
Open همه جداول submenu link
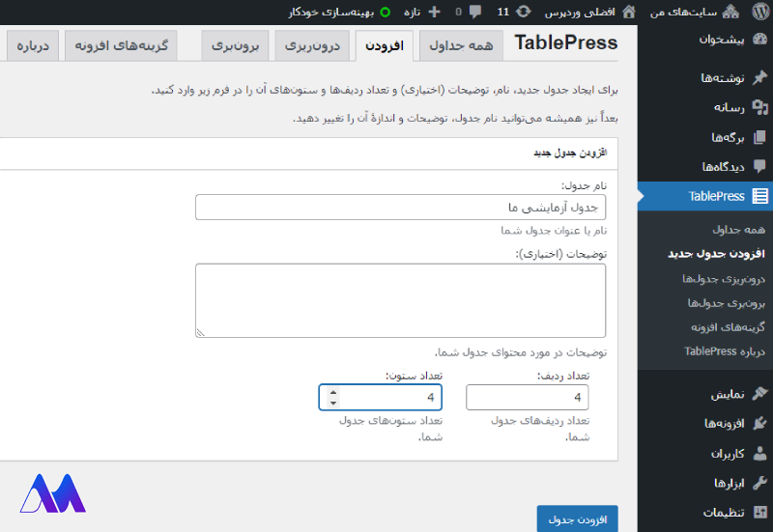point(738,230)
